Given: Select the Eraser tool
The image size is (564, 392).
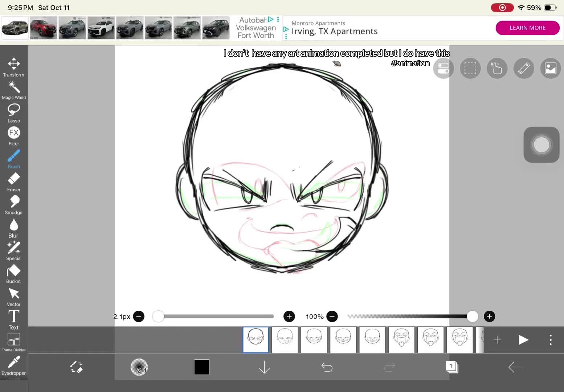Looking at the screenshot, I should (14, 182).
